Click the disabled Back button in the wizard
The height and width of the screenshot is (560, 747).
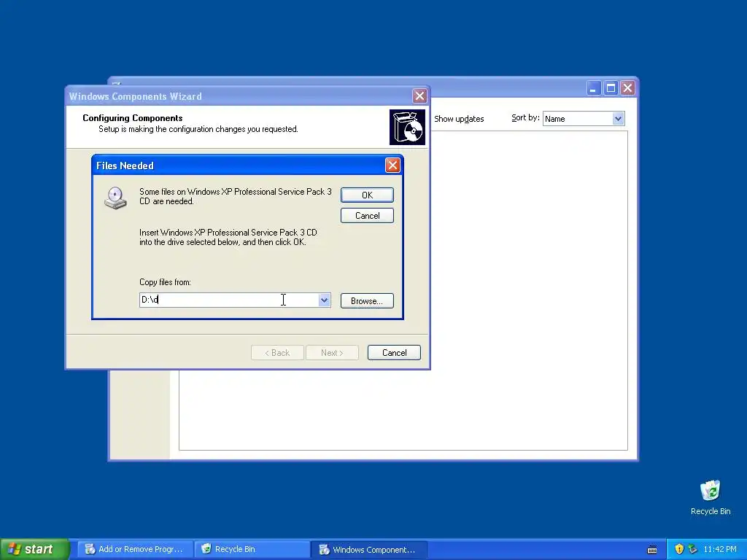[277, 353]
